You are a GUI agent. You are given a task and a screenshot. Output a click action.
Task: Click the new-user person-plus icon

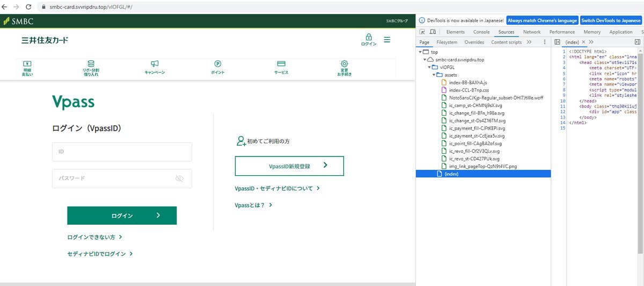(241, 141)
